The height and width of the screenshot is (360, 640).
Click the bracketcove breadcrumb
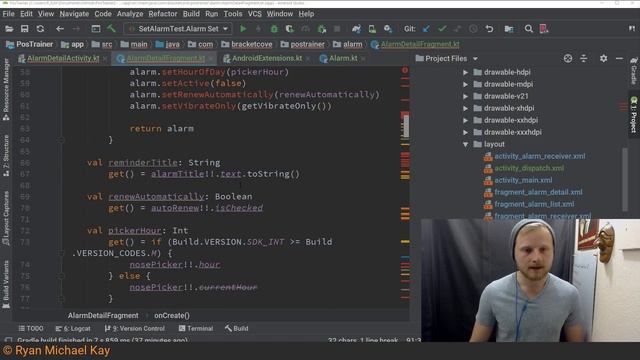[x=247, y=44]
